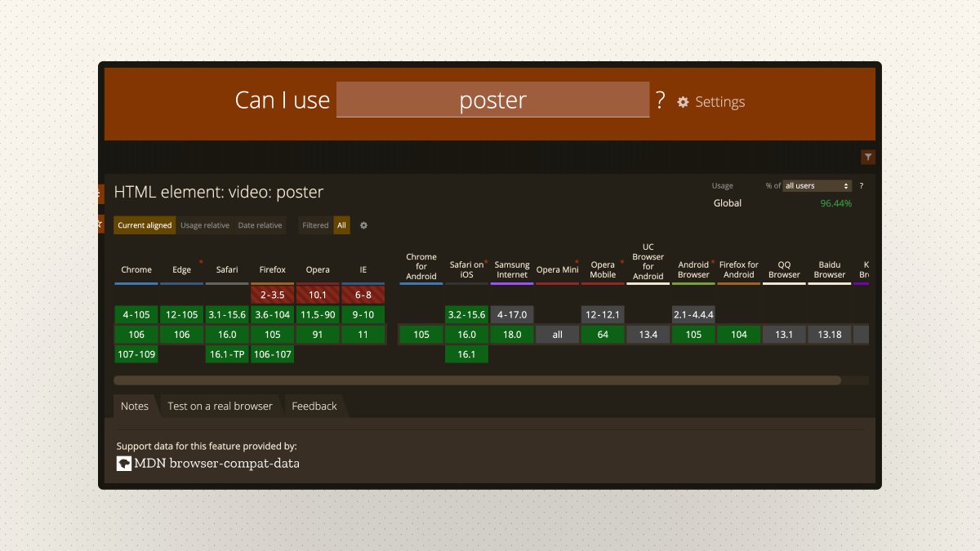Click Opera Mobile 64 cell
The image size is (980, 551).
click(x=603, y=335)
